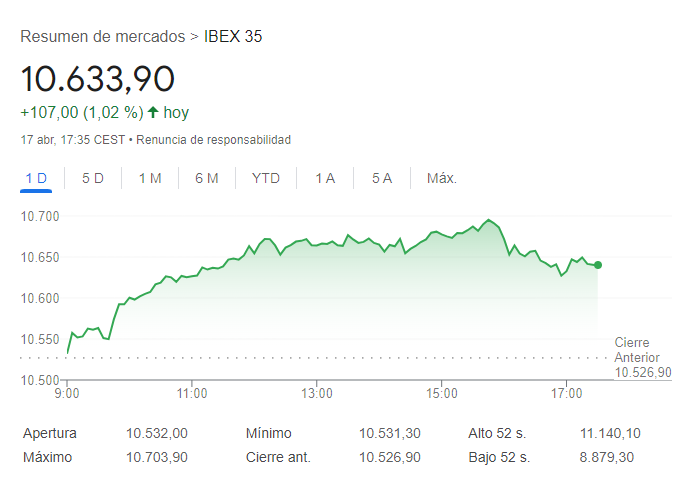
Task: Click Resumen de mercados breadcrumb link
Action: coord(102,37)
